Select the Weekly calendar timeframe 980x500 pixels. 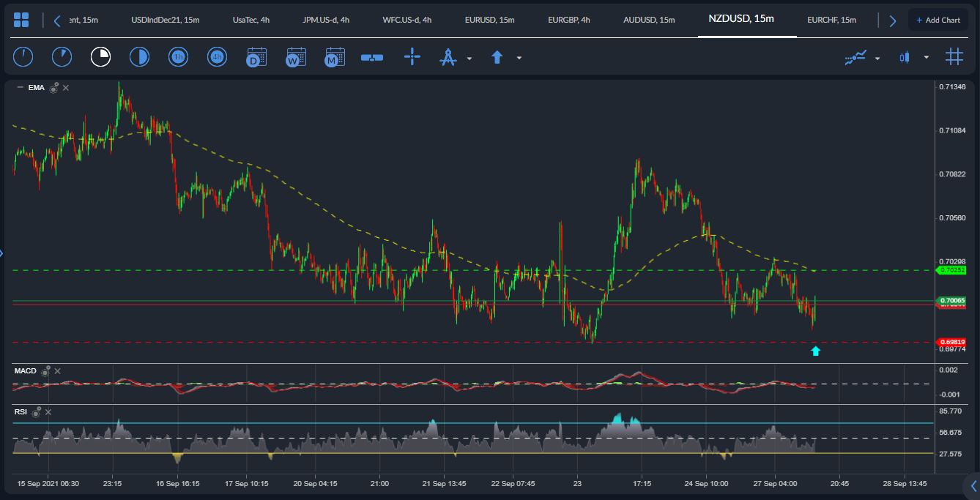(x=296, y=56)
